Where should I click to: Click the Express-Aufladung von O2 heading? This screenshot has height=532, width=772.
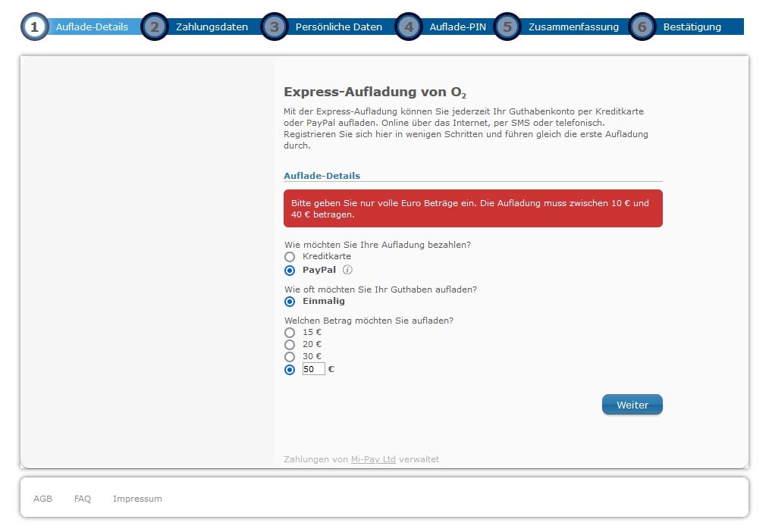pyautogui.click(x=375, y=92)
